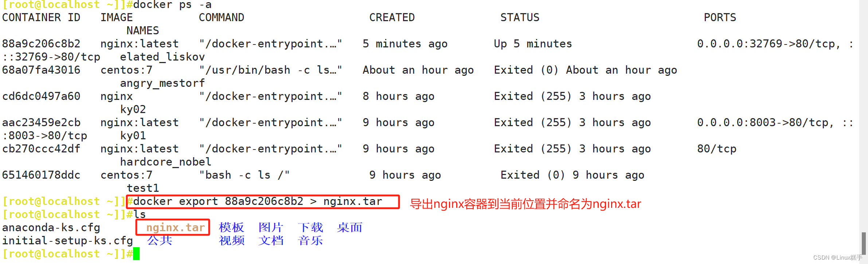Click the CREATED column header
This screenshot has height=264, width=868.
click(392, 18)
